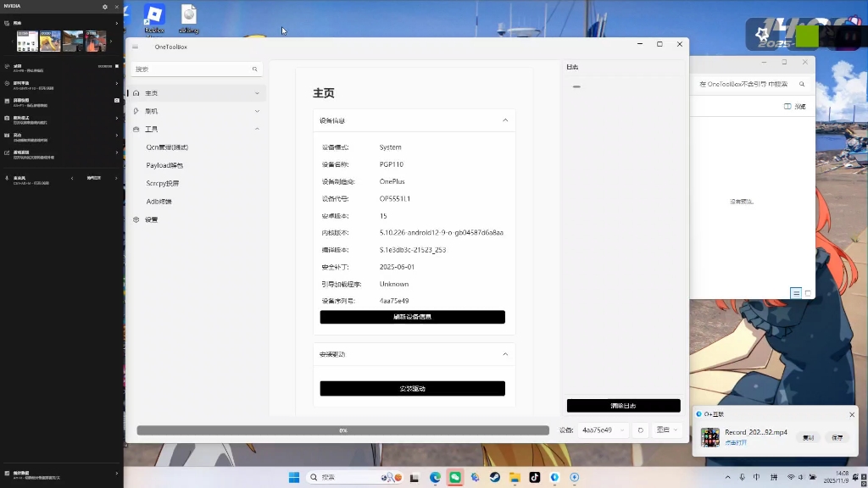Viewport: 868px width, 488px height.
Task: Switch NVIDIA microphone mode to next option
Action: pyautogui.click(x=116, y=178)
